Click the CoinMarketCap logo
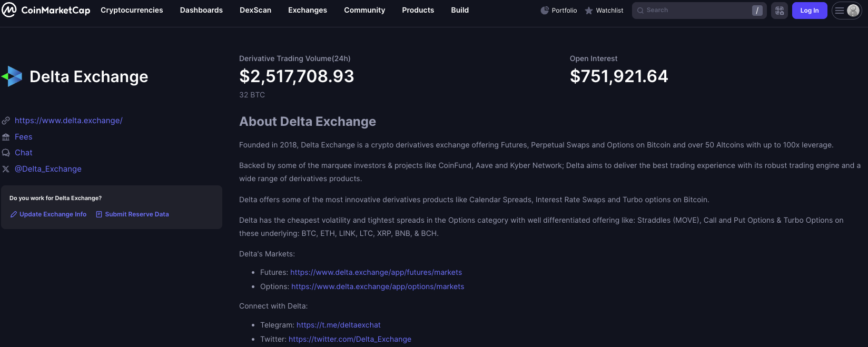Screen dimensions: 868x347 coord(46,10)
